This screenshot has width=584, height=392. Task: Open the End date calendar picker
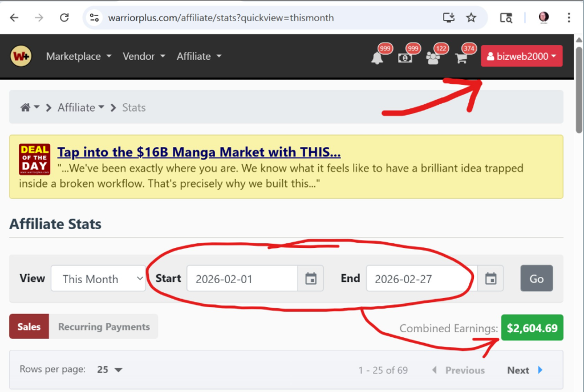[490, 278]
